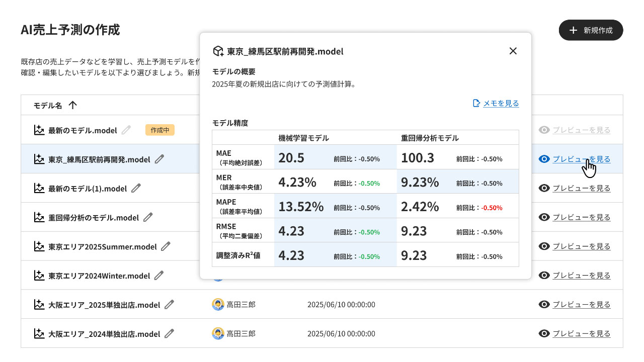644x362 pixels.
Task: Click 高田三郎 avatar in 大阪エリア_2025単独出店 row
Action: [218, 305]
